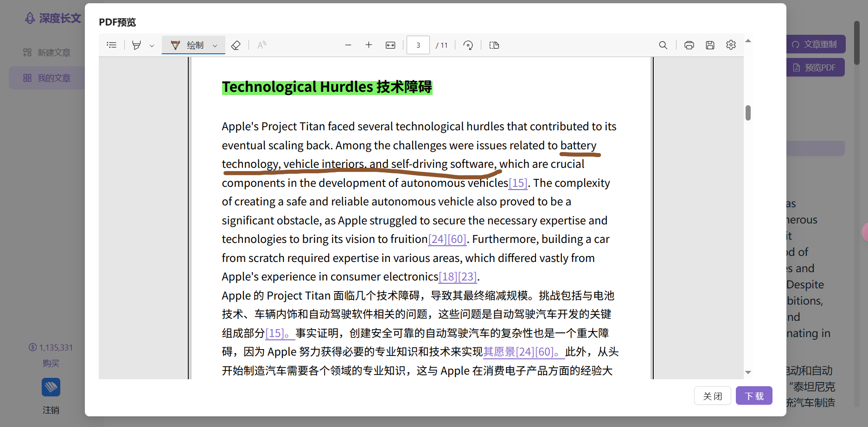868x427 pixels.
Task: Click the 购买 purchase link
Action: [51, 363]
